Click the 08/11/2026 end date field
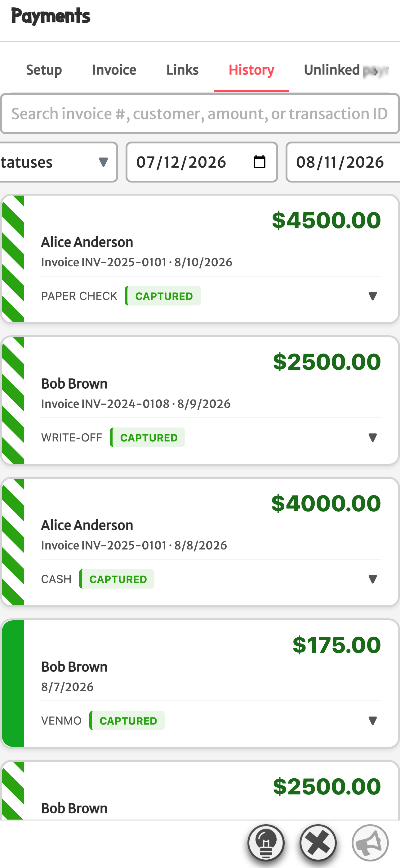The width and height of the screenshot is (400, 868). pos(343,162)
